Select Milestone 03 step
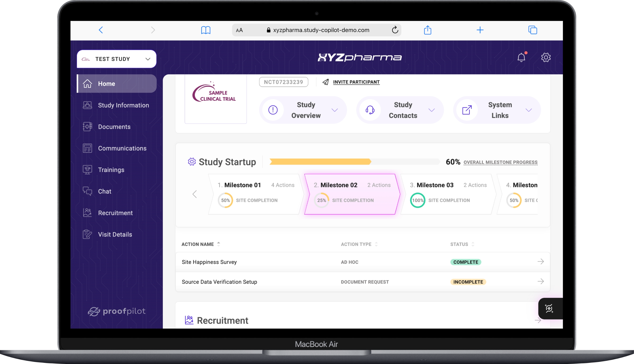Viewport: 634px width, 364px height. 448,194
